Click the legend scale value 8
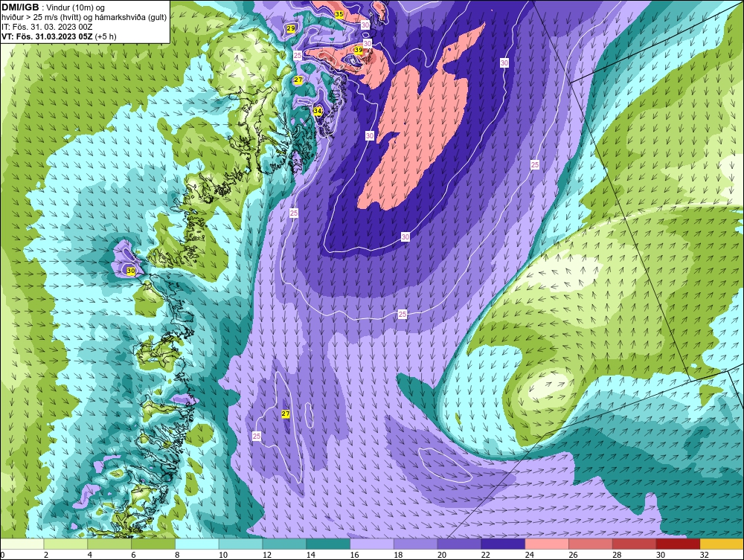The height and width of the screenshot is (560, 744). (177, 555)
